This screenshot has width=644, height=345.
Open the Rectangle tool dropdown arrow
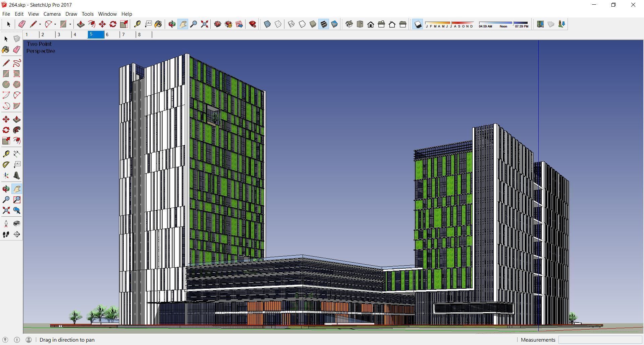point(70,24)
